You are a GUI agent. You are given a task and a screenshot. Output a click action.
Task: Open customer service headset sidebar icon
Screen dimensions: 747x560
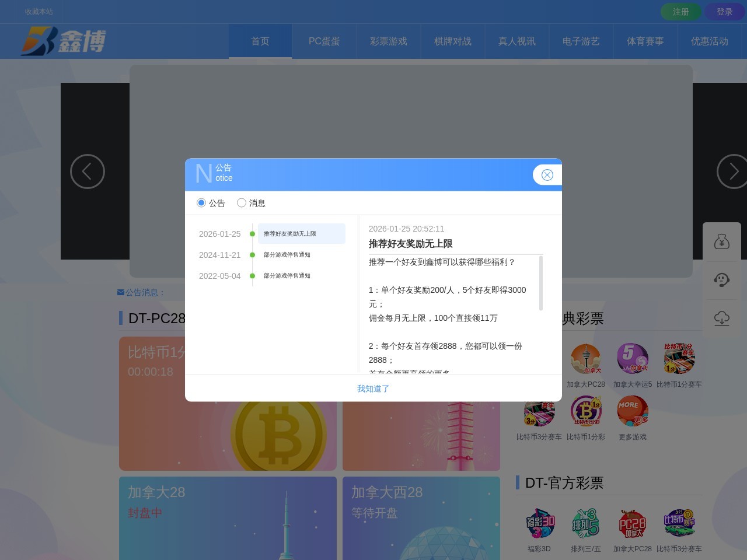coord(722,280)
